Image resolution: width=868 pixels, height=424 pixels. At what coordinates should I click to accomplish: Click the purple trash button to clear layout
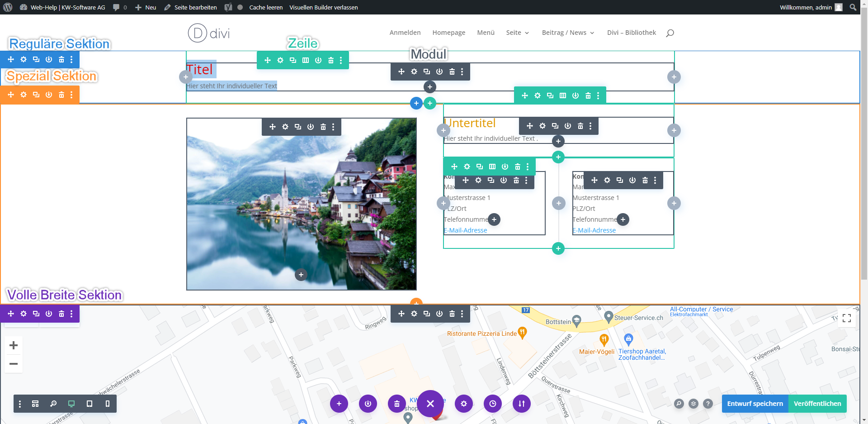pyautogui.click(x=397, y=404)
